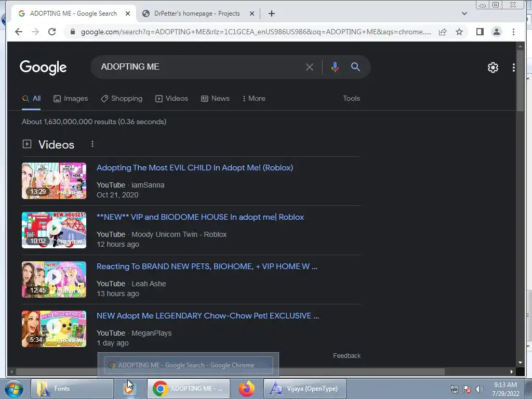The height and width of the screenshot is (399, 532).
Task: Open Chrome side panel icon
Action: click(480, 32)
